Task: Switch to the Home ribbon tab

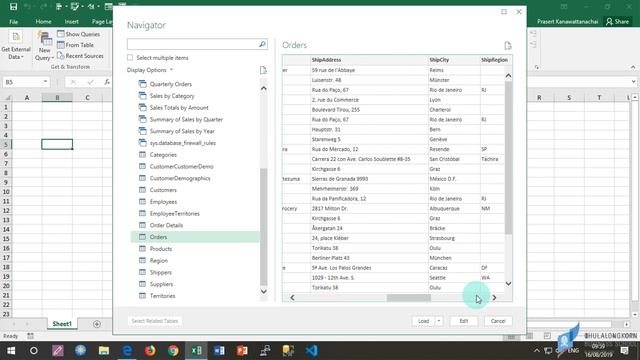Action: coord(43,21)
